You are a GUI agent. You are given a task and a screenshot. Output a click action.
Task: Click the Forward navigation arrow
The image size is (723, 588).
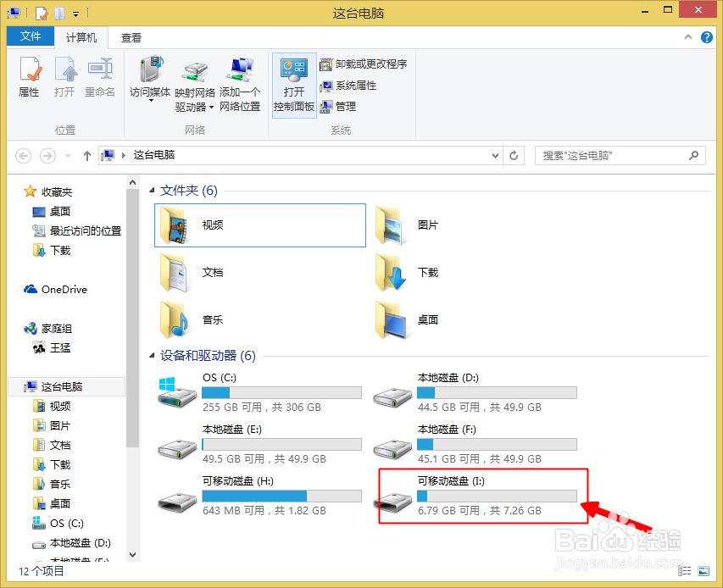pyautogui.click(x=47, y=156)
